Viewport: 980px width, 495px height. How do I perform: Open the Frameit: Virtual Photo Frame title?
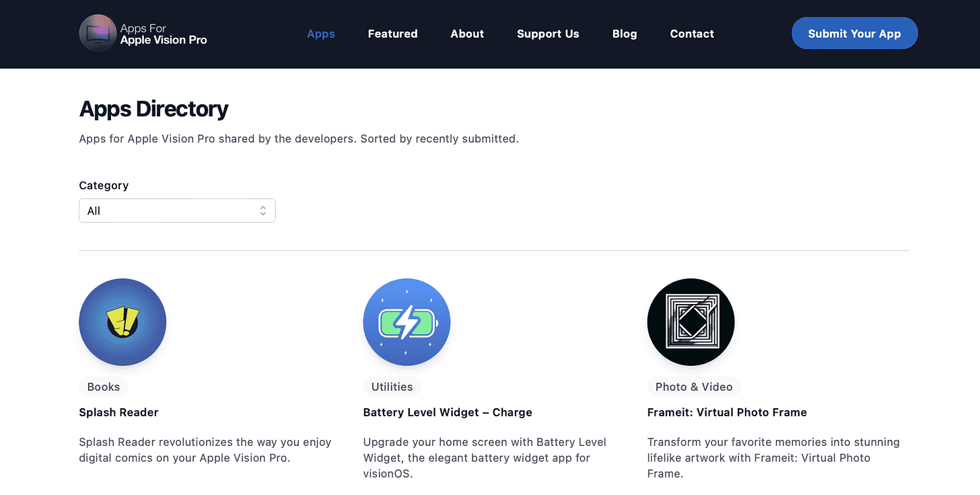coord(727,412)
